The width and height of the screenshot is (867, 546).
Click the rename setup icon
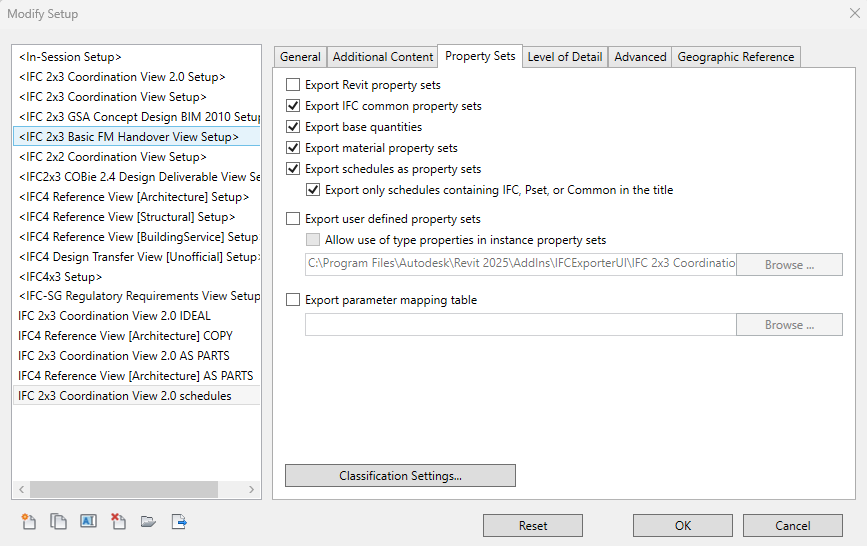pyautogui.click(x=88, y=521)
